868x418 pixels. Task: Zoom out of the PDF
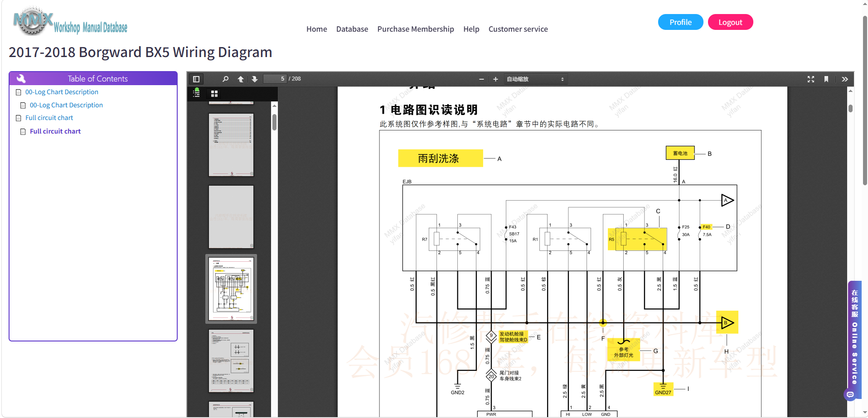point(481,79)
